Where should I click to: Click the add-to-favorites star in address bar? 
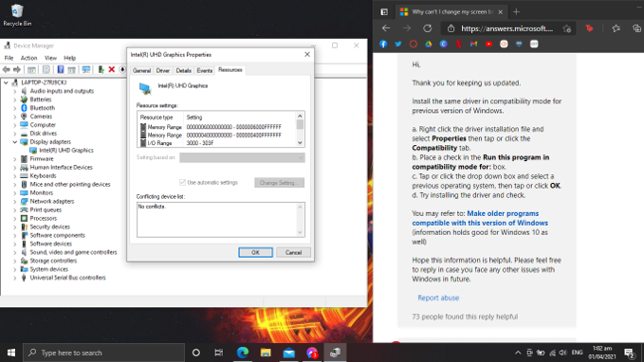pos(567,28)
